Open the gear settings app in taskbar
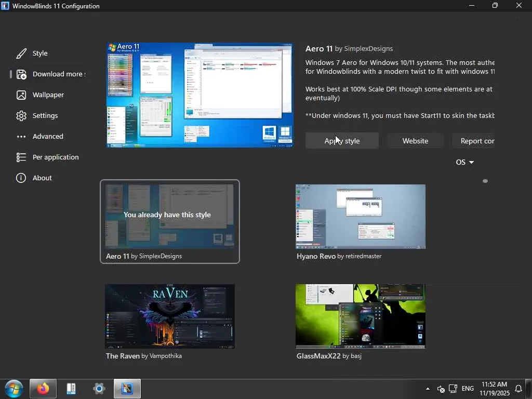The image size is (532, 399). [x=99, y=389]
